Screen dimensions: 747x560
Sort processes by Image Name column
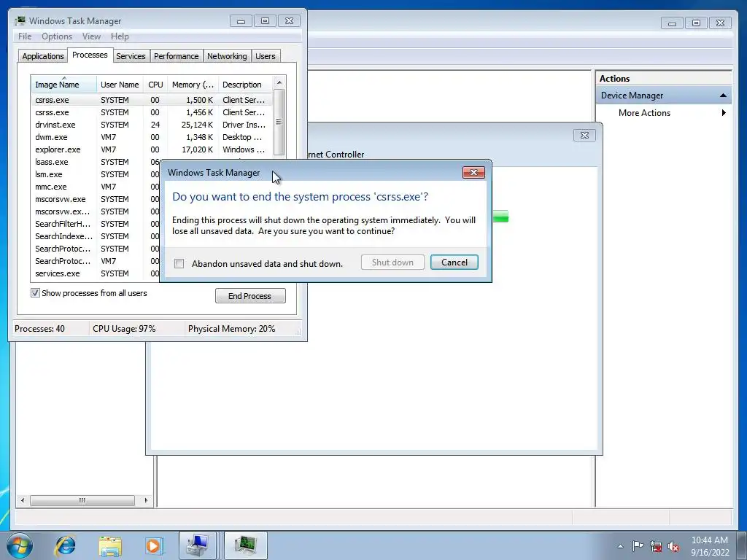click(63, 85)
